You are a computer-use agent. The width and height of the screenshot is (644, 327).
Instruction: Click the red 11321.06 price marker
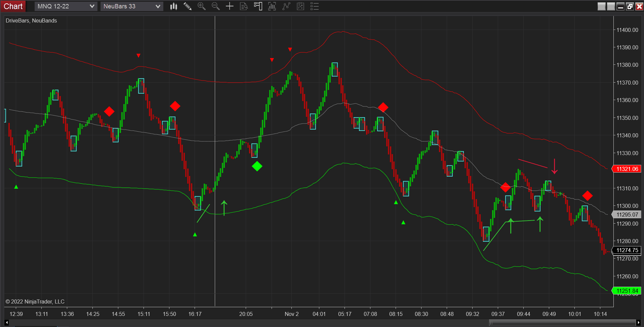coord(627,169)
